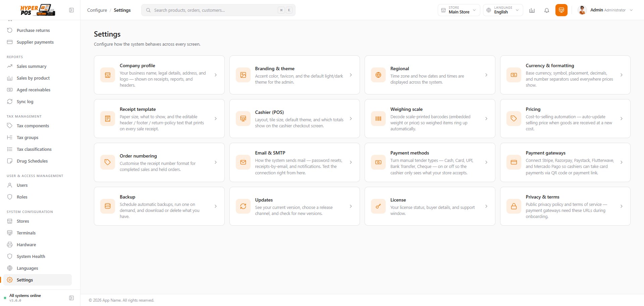
Task: Click the Payment methods cash icon
Action: click(x=378, y=162)
